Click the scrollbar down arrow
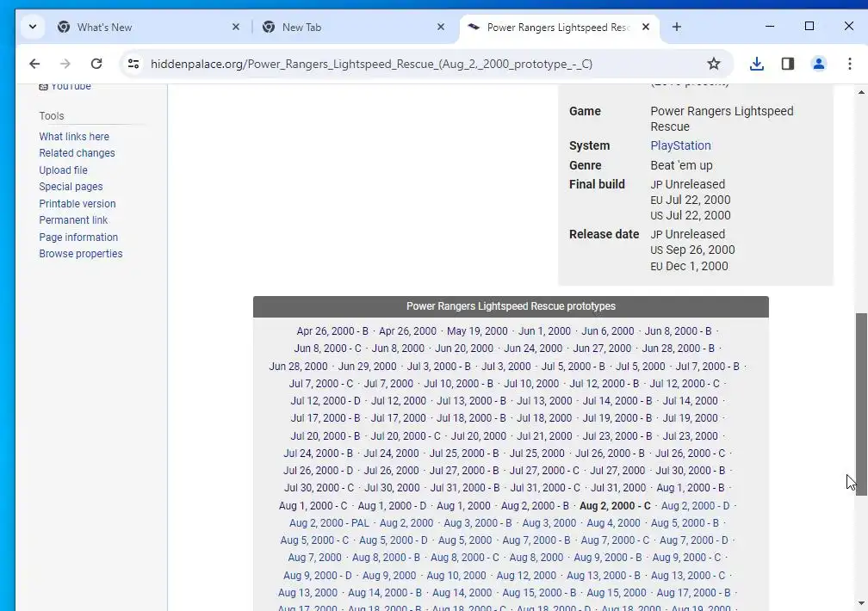 coord(861,603)
